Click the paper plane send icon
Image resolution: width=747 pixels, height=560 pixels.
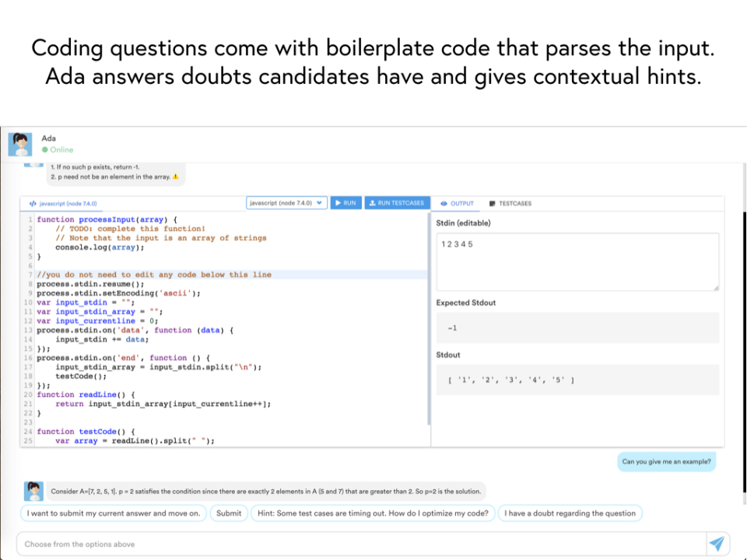(717, 544)
